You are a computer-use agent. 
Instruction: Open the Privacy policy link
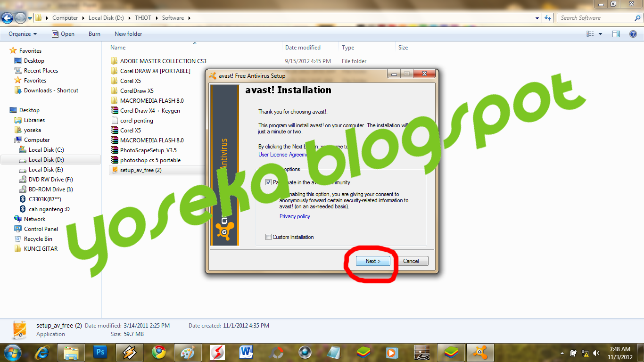(295, 216)
